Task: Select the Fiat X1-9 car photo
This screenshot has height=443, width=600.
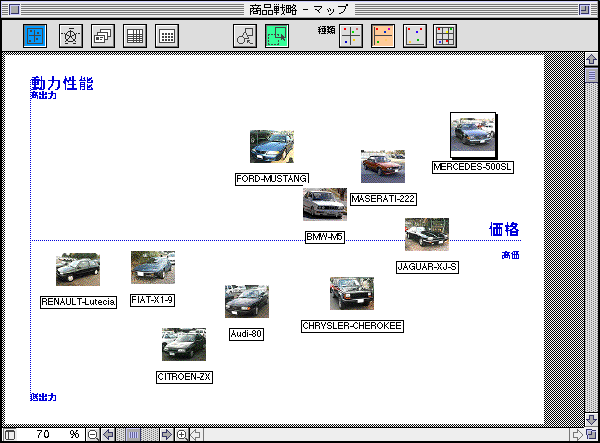Action: 153,267
